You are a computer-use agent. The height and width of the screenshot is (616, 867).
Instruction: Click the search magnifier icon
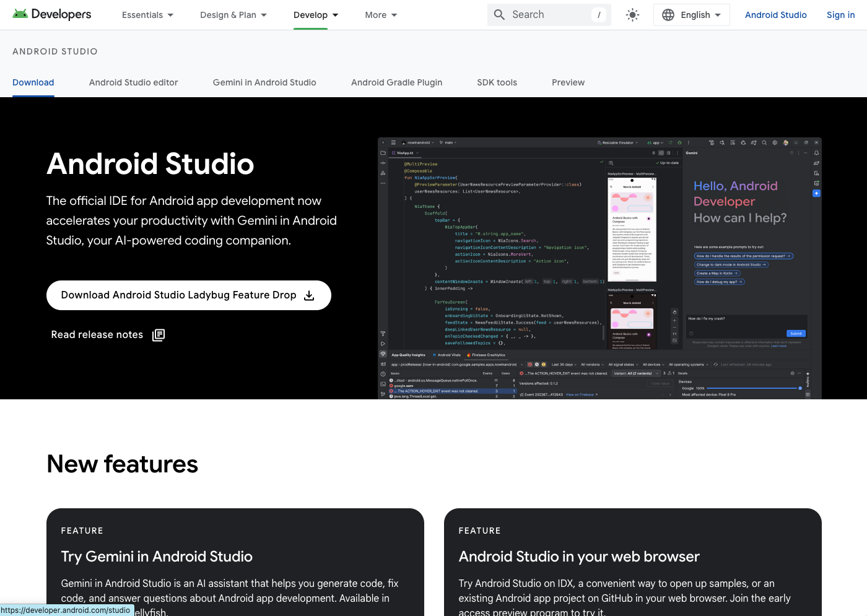pyautogui.click(x=499, y=15)
